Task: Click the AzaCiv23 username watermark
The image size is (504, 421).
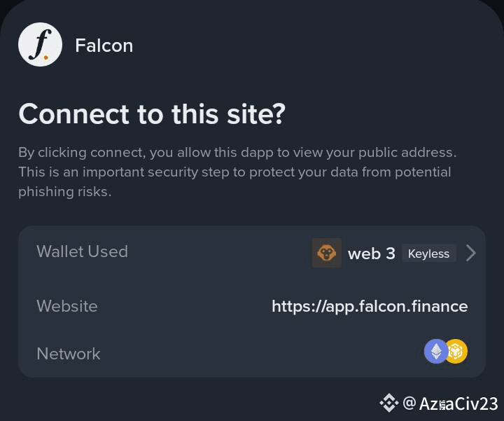Action: click(x=458, y=403)
